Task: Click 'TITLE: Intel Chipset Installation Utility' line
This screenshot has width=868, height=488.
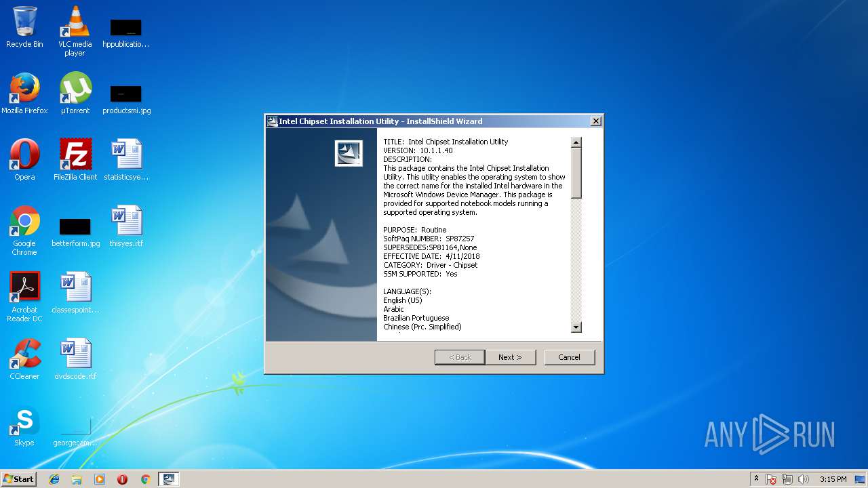Action: [x=446, y=142]
